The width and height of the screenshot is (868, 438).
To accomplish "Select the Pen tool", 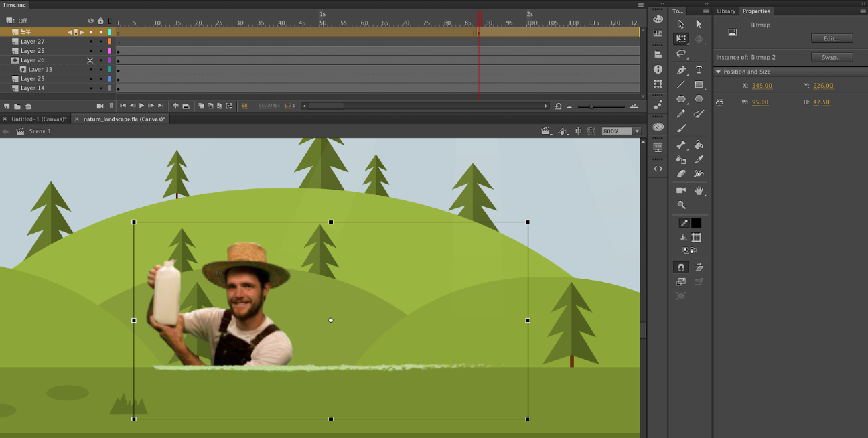I will coord(681,70).
